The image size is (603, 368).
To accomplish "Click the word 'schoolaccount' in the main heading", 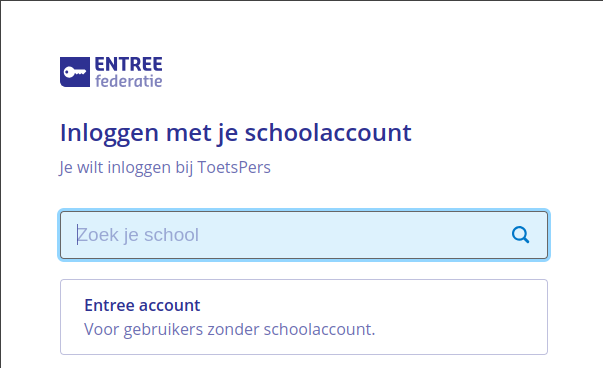I will (328, 133).
